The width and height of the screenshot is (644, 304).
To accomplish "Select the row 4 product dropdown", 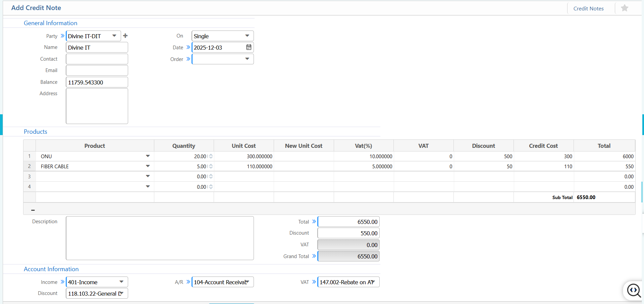I will click(x=148, y=187).
